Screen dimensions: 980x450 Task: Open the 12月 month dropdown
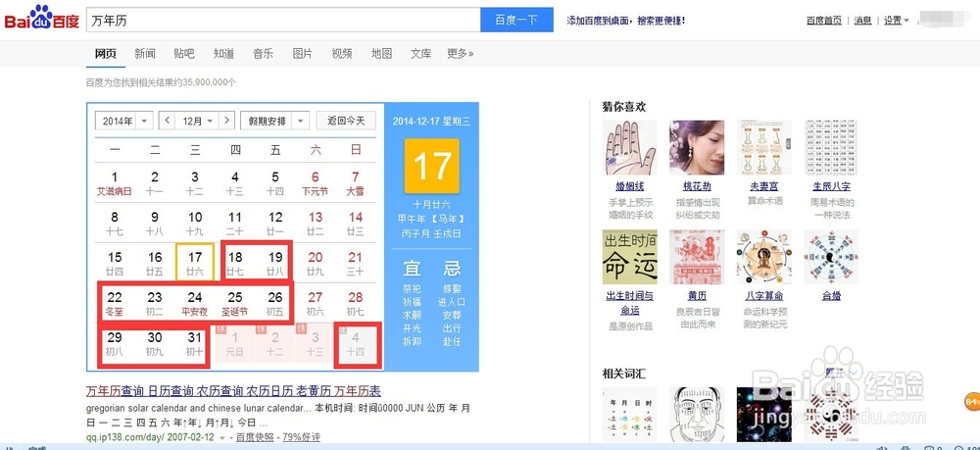197,121
